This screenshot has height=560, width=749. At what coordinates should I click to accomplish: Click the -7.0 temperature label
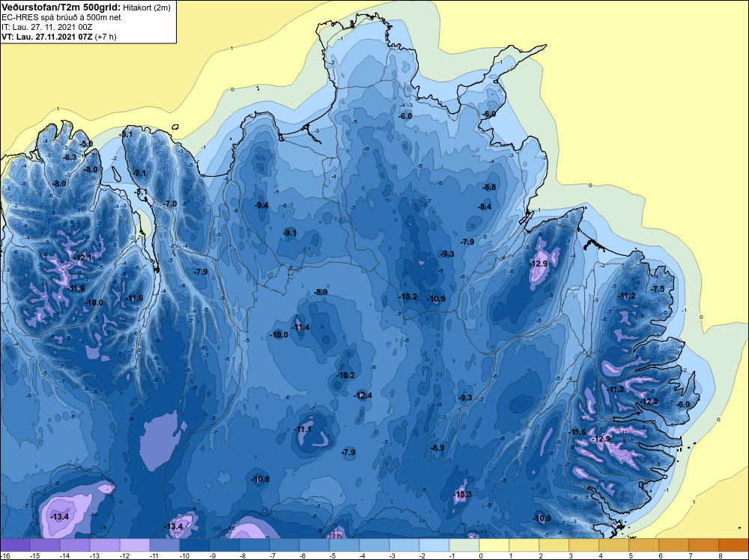click(x=170, y=204)
